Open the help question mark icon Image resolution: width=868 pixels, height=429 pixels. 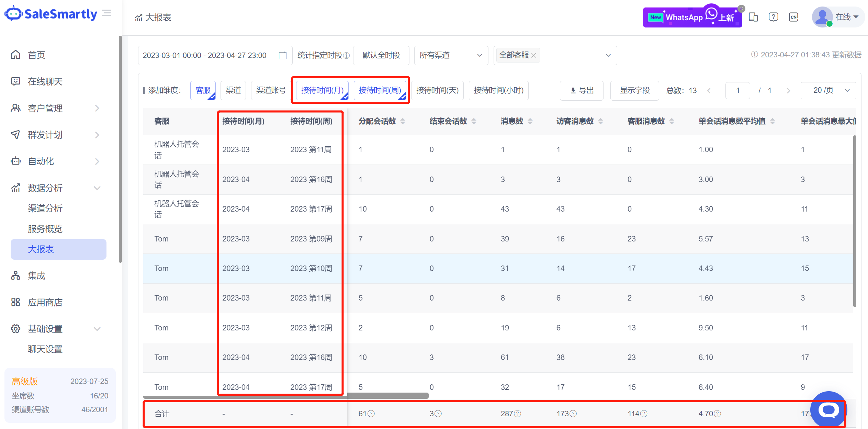coord(773,17)
